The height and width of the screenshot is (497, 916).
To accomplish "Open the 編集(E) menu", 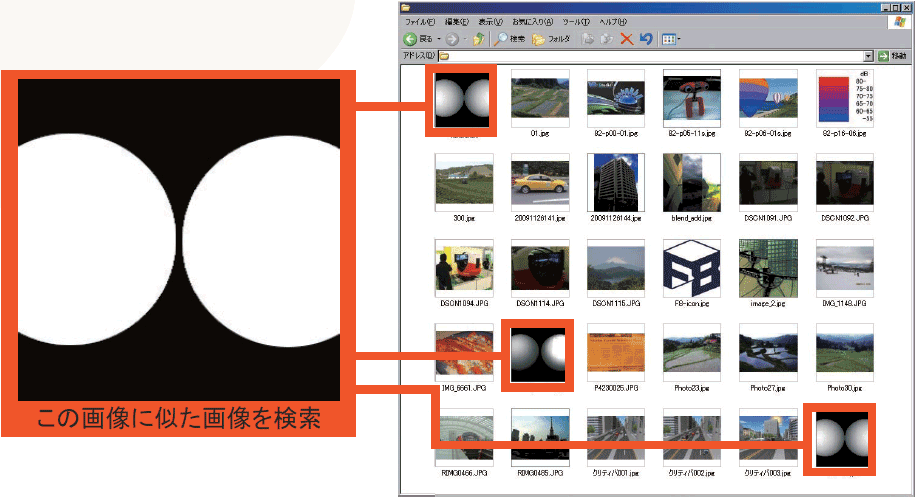I will (x=457, y=22).
